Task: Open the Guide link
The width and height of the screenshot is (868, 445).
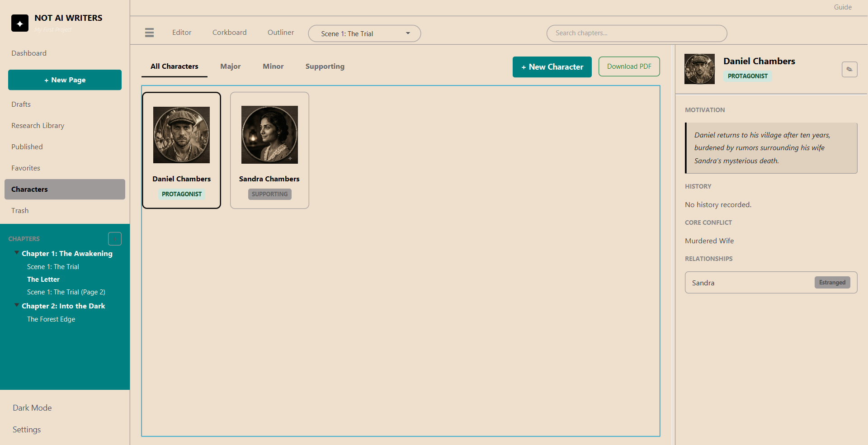Action: 843,7
